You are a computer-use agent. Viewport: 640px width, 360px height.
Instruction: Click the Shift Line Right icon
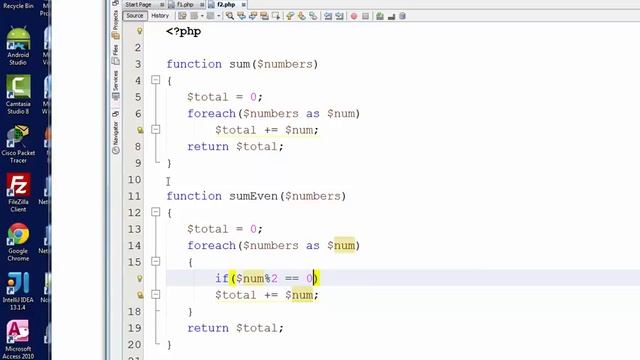click(339, 16)
